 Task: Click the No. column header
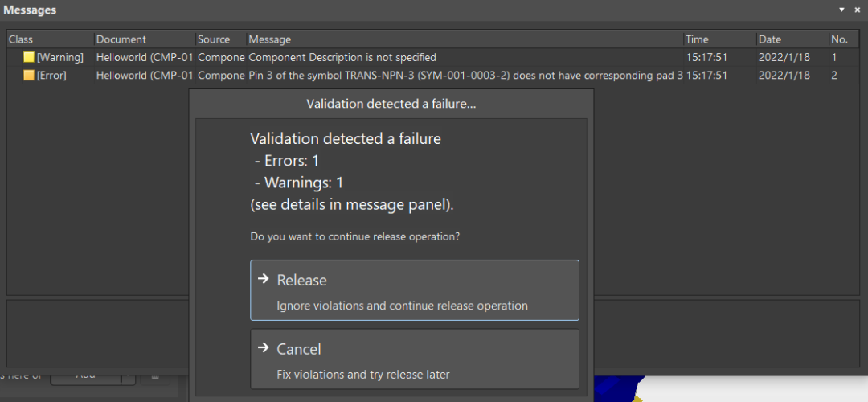pos(844,39)
